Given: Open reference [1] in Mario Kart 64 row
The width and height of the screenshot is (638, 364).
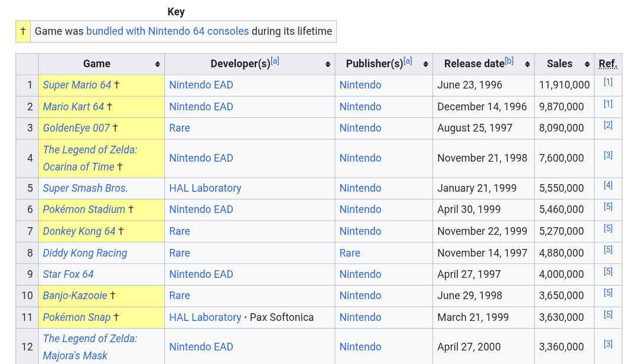Looking at the screenshot, I should point(608,104).
